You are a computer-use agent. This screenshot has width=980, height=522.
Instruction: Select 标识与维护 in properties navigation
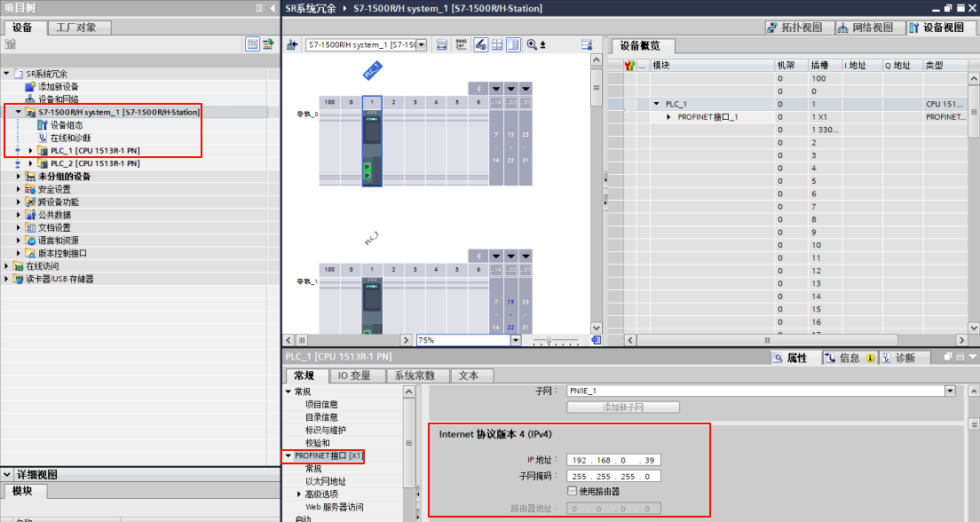(x=325, y=430)
